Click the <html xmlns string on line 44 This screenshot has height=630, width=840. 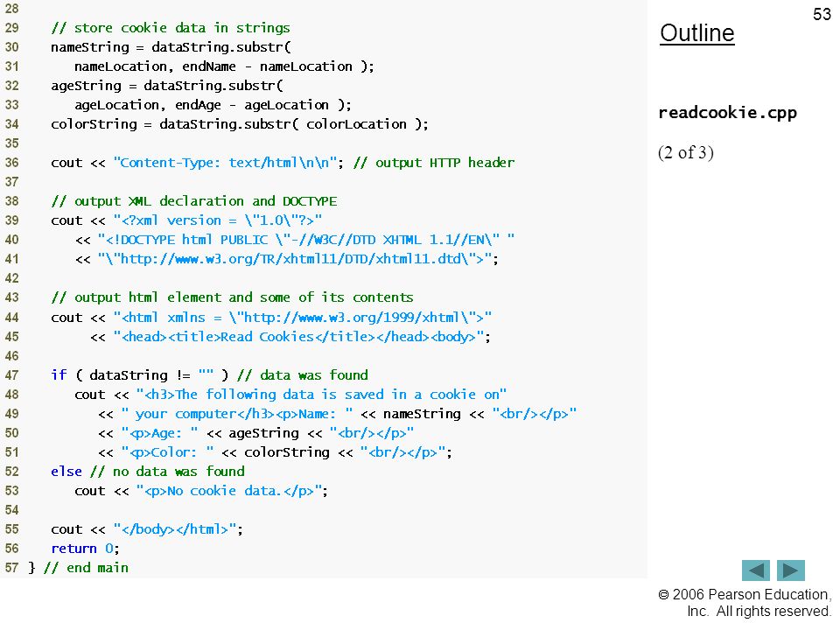[x=302, y=318]
